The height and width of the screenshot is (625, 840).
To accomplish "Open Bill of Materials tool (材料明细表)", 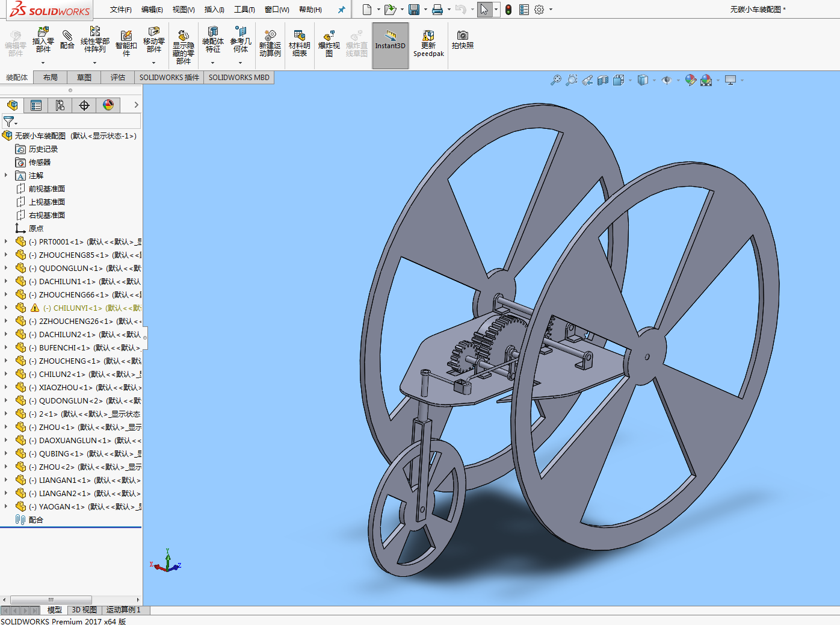I will (299, 42).
